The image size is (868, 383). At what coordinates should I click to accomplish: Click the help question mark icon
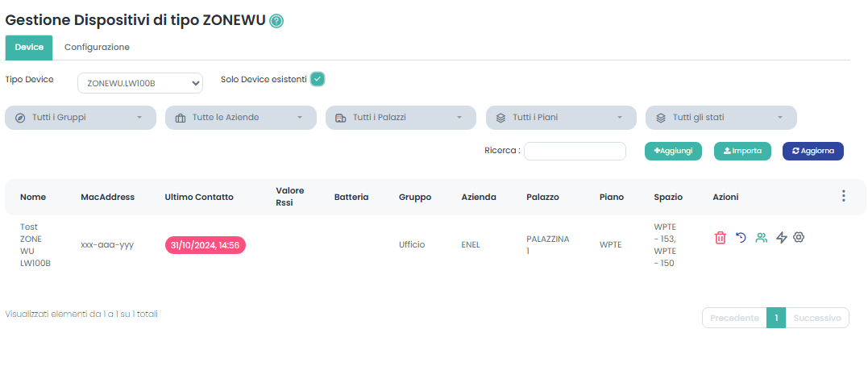(x=276, y=21)
